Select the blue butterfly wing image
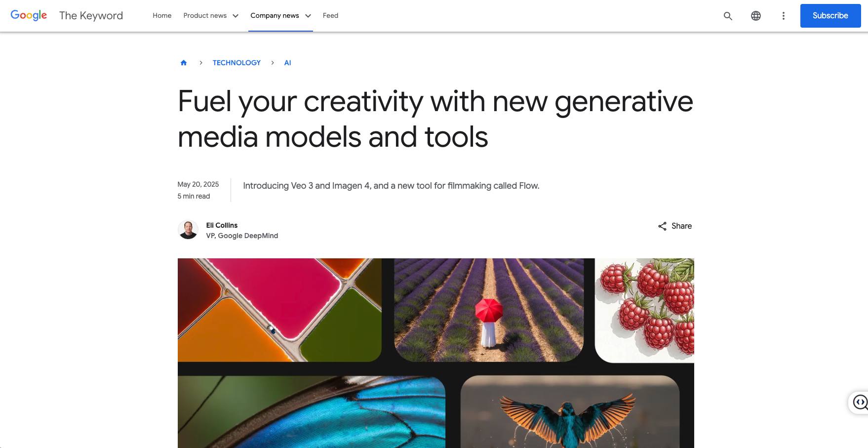The width and height of the screenshot is (868, 448). tap(312, 412)
